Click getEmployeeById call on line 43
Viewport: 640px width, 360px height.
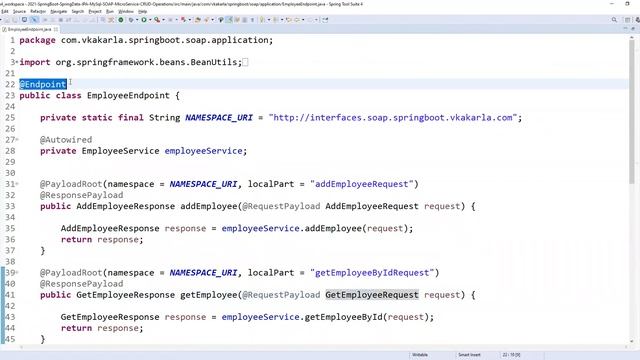click(x=344, y=317)
